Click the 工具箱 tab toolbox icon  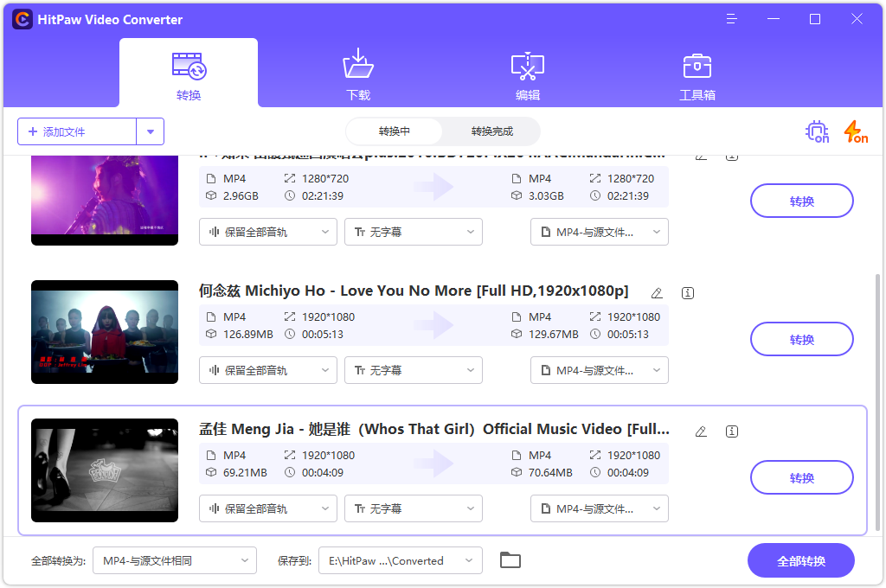[x=697, y=66]
